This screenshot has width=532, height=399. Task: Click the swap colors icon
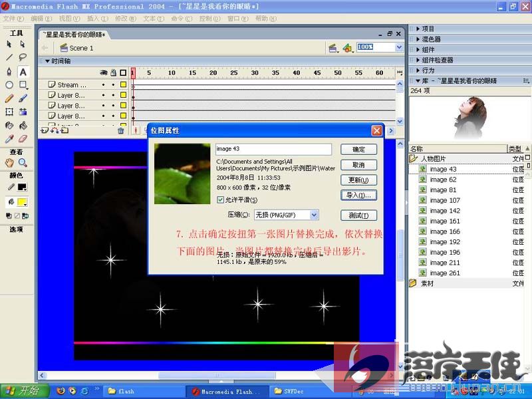26,215
